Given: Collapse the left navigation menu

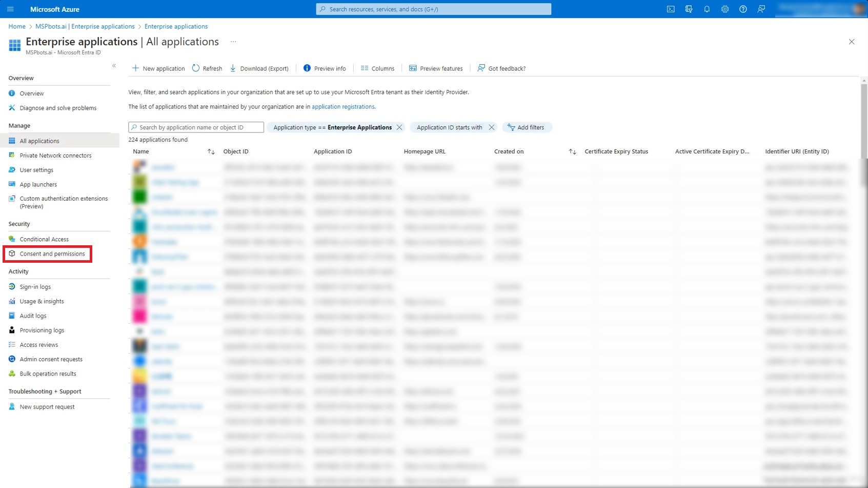Looking at the screenshot, I should (114, 66).
